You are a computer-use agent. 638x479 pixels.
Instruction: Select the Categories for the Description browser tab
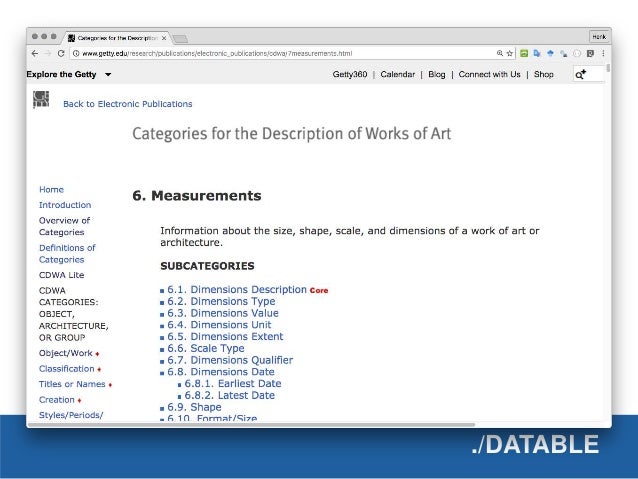[117, 38]
